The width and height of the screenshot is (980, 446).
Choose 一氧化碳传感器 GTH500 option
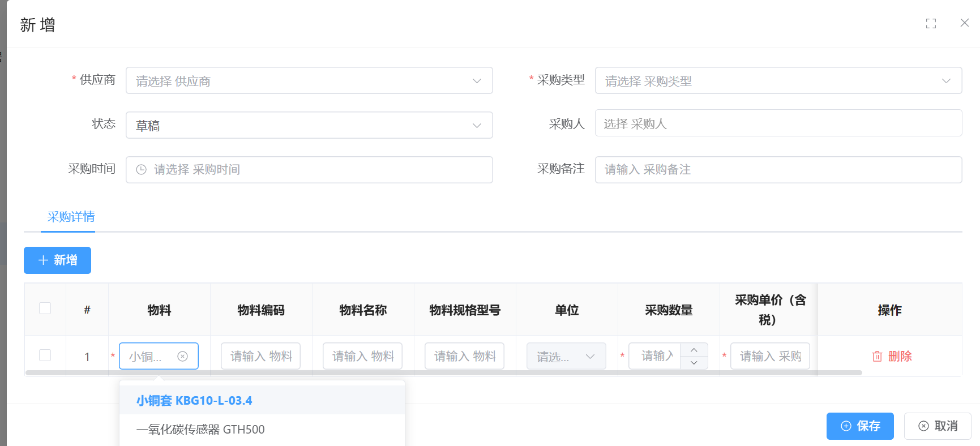point(200,430)
